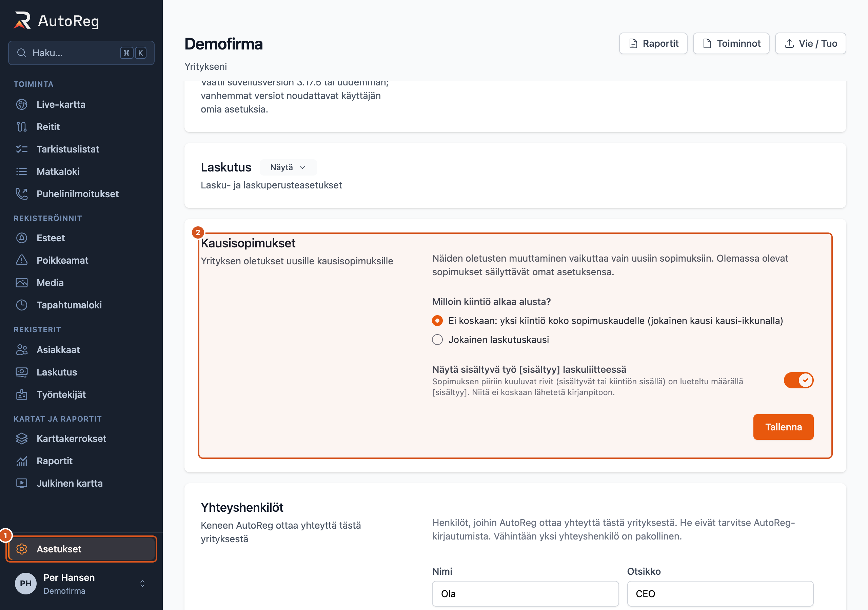Open Esteet icon in sidebar
Screen dimensions: 868x610
[x=22, y=238]
